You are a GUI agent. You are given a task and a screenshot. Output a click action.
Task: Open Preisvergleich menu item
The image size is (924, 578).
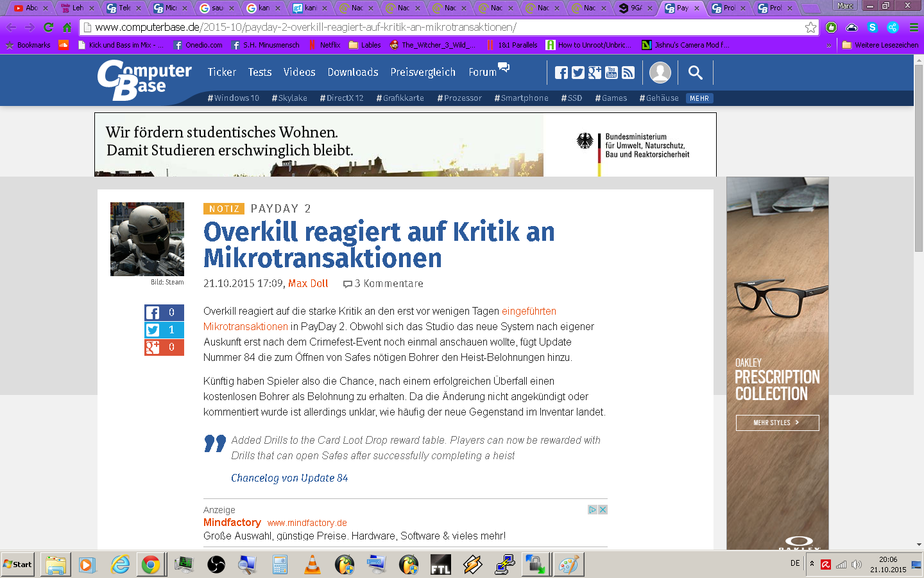pos(423,72)
